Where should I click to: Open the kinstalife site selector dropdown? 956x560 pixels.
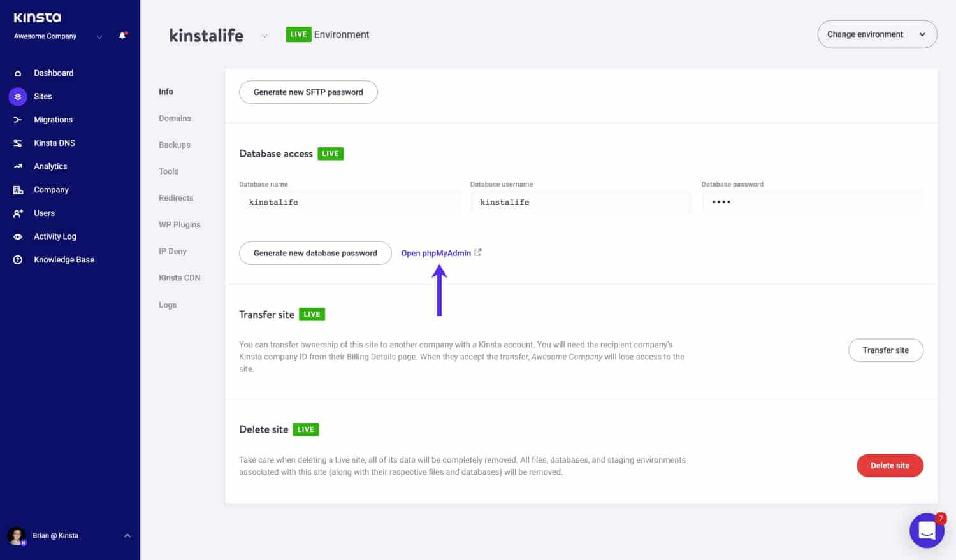[x=264, y=36]
